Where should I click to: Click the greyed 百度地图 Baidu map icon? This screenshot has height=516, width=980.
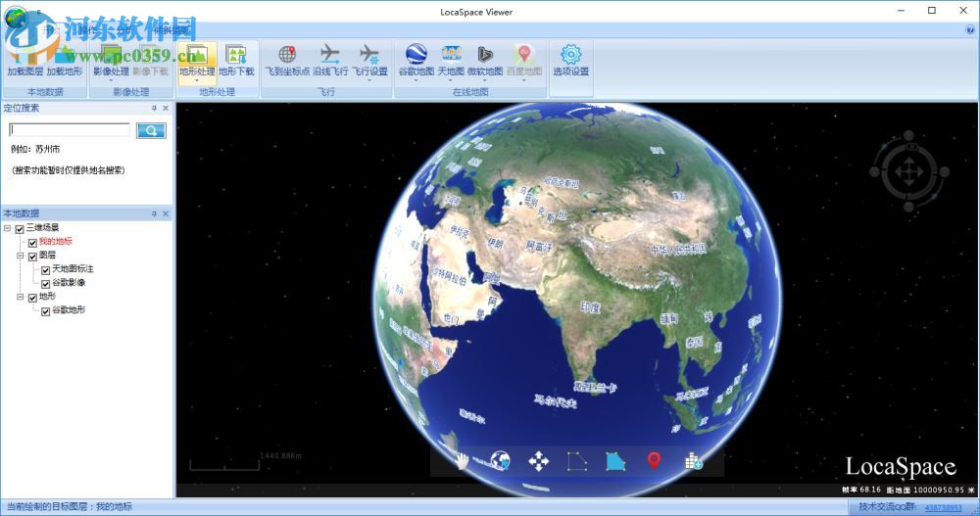[523, 55]
